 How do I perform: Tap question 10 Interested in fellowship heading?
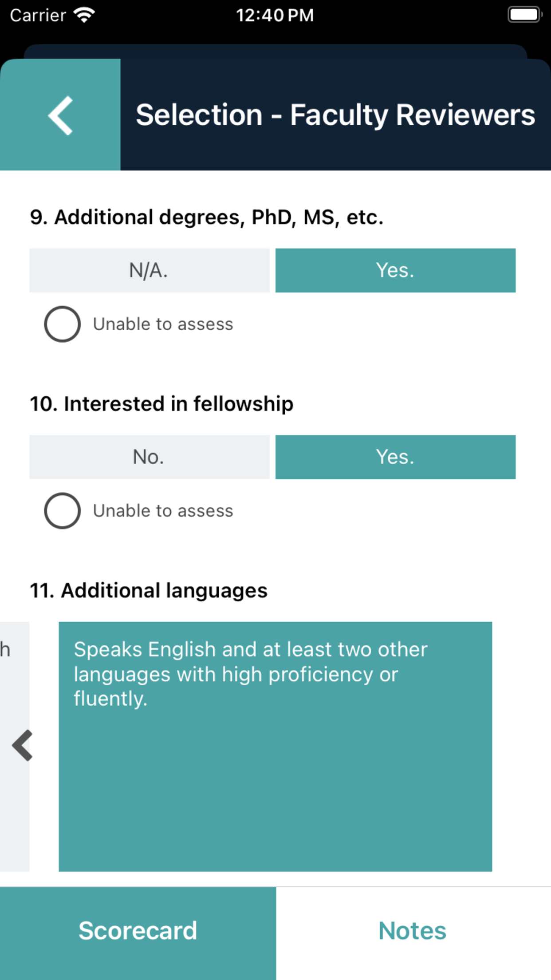coord(161,404)
